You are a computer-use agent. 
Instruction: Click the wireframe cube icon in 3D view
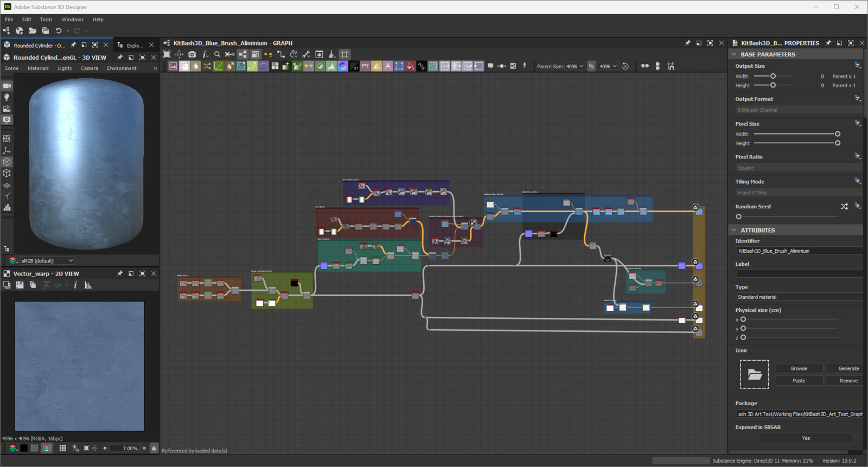7,174
